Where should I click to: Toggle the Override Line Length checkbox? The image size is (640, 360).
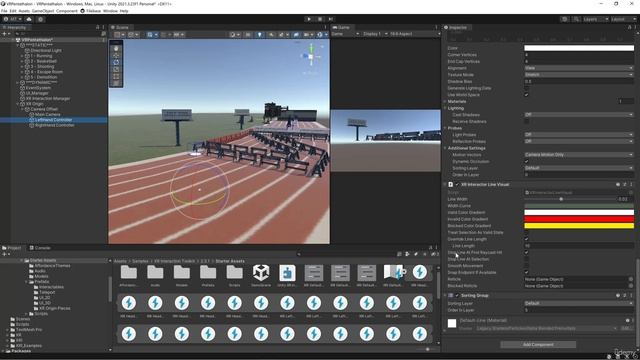(x=527, y=239)
